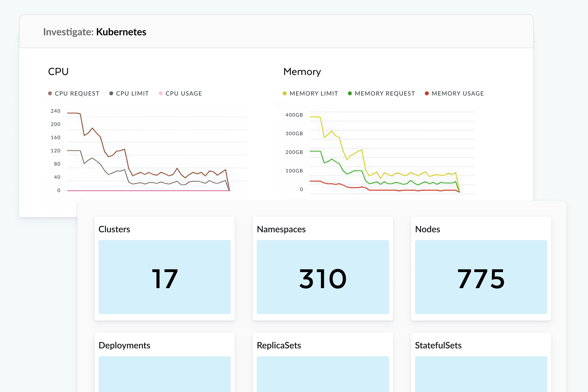Open the Clusters count tile showing 17

click(x=164, y=277)
